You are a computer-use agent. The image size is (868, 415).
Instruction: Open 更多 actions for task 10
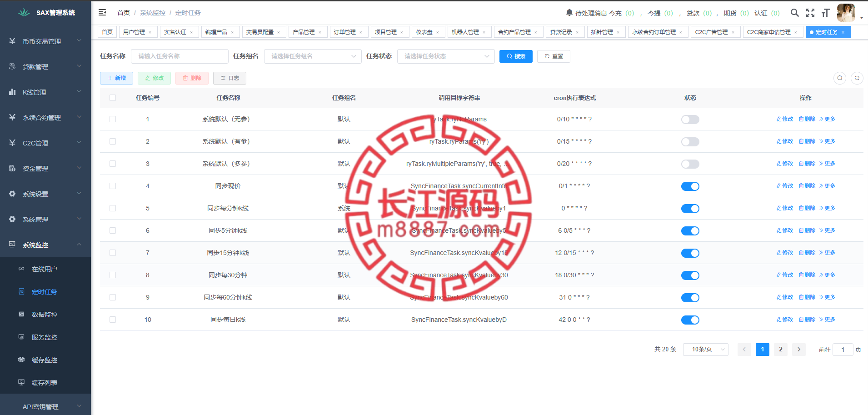pos(827,320)
